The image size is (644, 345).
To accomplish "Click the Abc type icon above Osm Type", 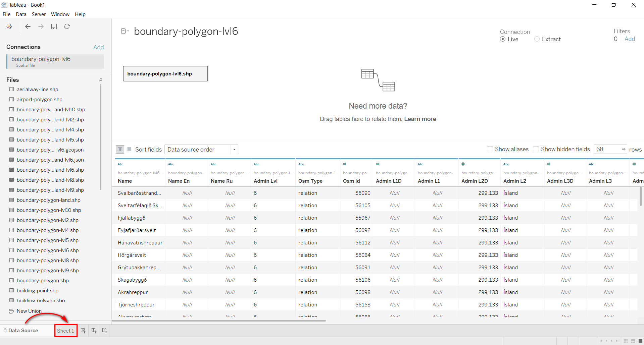I will [301, 164].
